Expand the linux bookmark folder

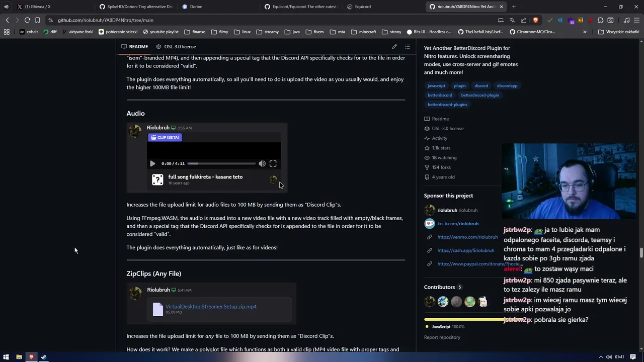(242, 32)
